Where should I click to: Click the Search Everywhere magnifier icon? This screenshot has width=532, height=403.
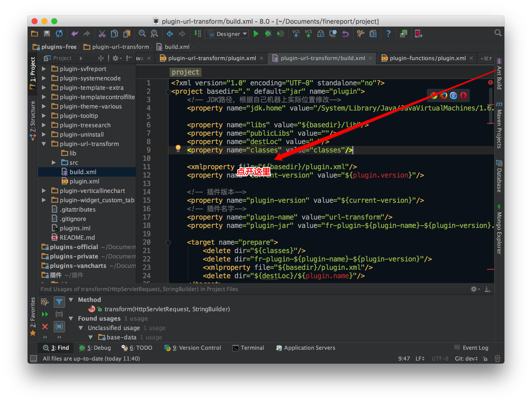[x=498, y=33]
